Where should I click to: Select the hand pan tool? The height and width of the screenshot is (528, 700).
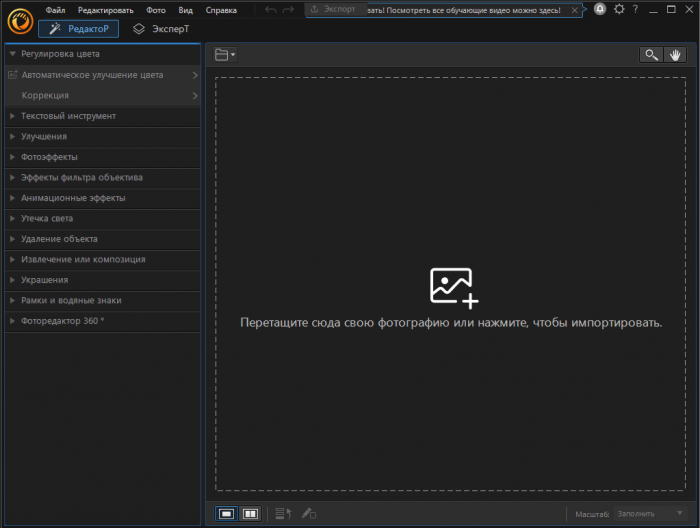pos(676,55)
